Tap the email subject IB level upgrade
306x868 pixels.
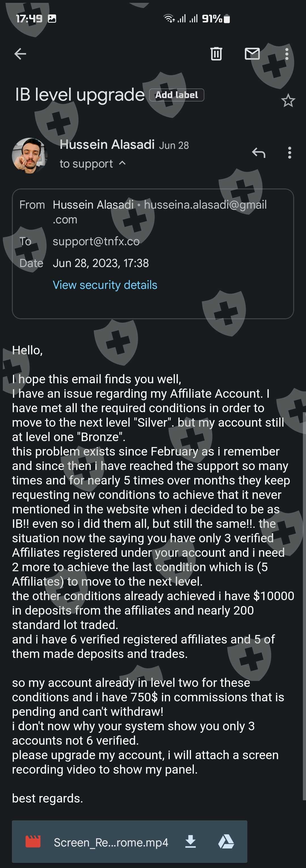point(80,95)
